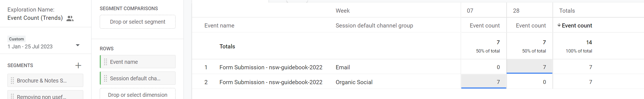
Task: Click the Brochure & Notes segment drag handle
Action: point(12,81)
